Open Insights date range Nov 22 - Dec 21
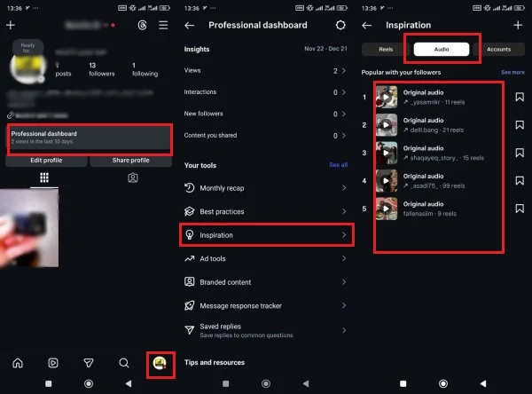This screenshot has width=532, height=394. pyautogui.click(x=325, y=49)
